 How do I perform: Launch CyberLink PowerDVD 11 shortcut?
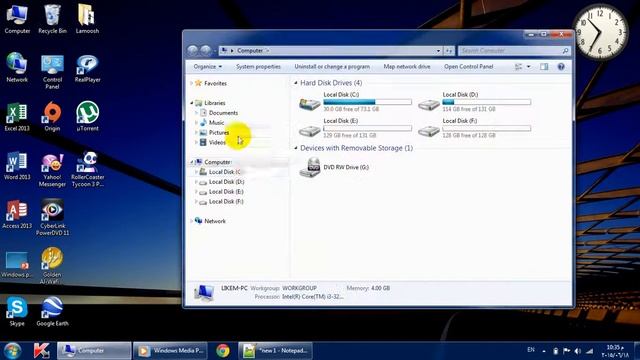click(52, 218)
